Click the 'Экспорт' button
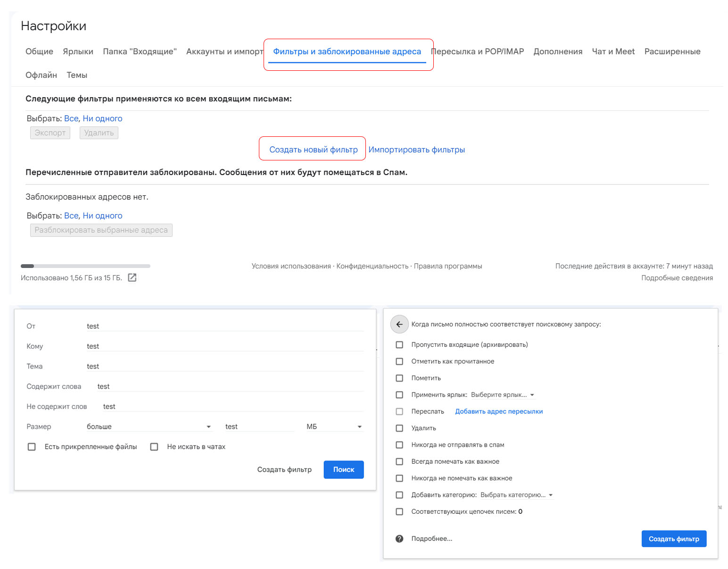The height and width of the screenshot is (569, 728). (50, 133)
